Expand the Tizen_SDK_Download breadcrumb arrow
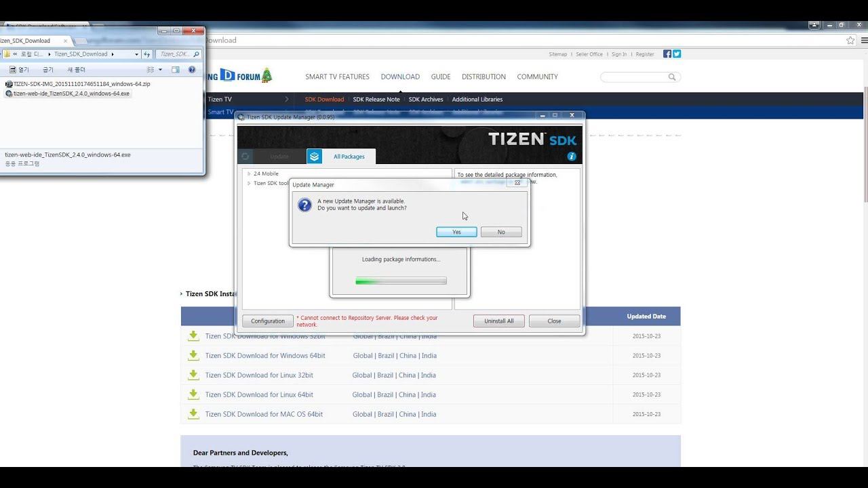This screenshot has height=488, width=868. [x=113, y=54]
